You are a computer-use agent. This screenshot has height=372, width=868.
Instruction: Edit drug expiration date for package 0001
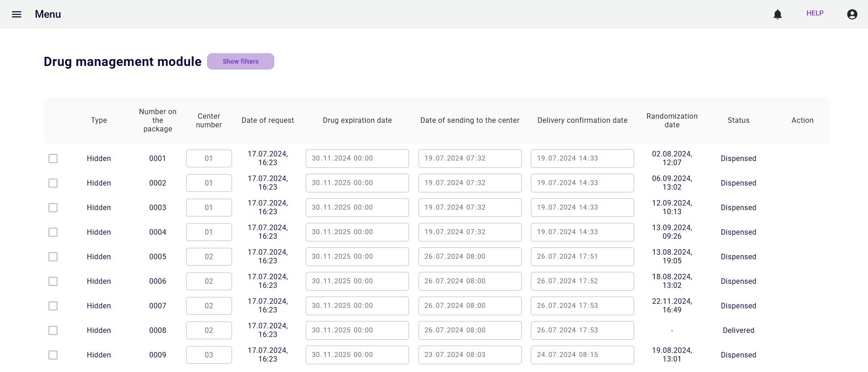357,158
